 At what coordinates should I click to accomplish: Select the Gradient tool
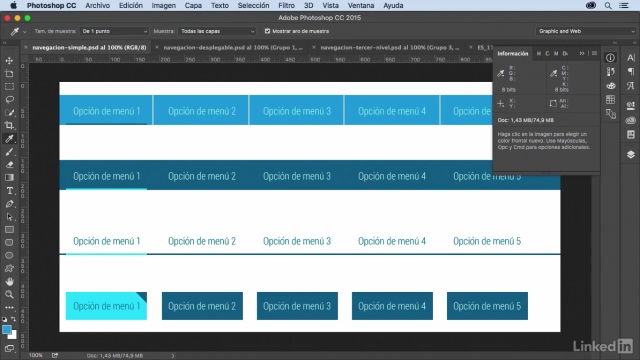point(9,178)
